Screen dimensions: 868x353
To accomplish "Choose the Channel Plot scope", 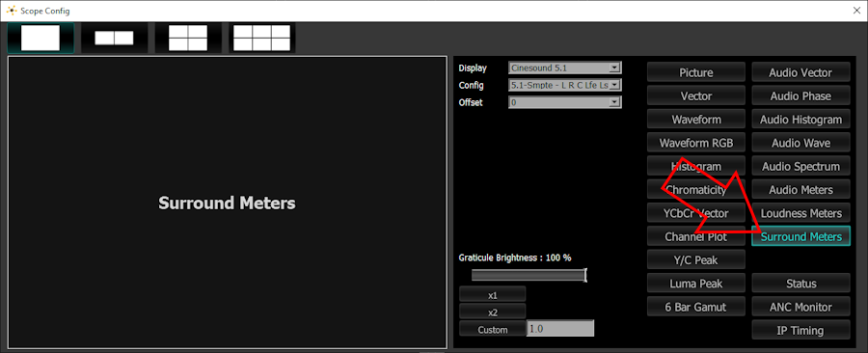I will (x=695, y=236).
